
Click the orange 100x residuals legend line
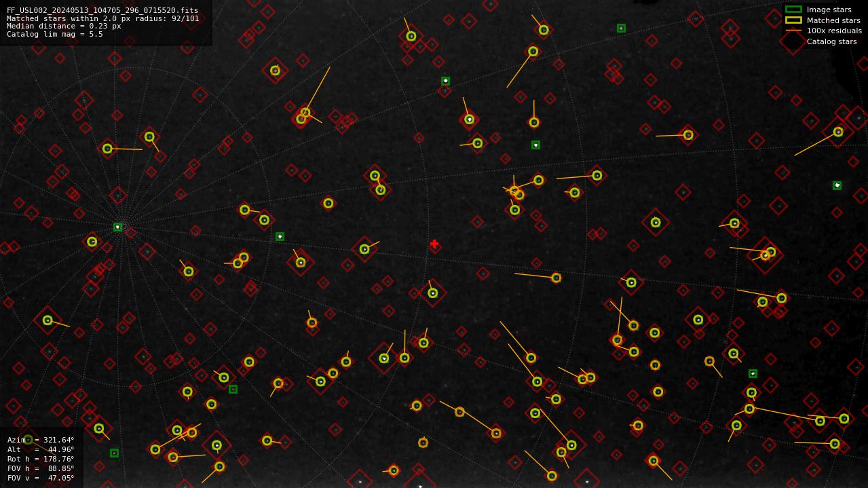793,31
